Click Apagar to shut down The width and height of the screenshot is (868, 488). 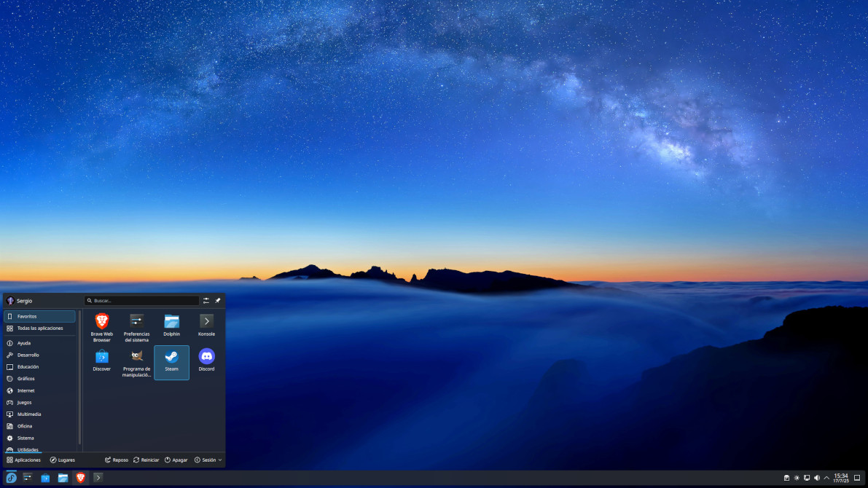[x=176, y=460]
